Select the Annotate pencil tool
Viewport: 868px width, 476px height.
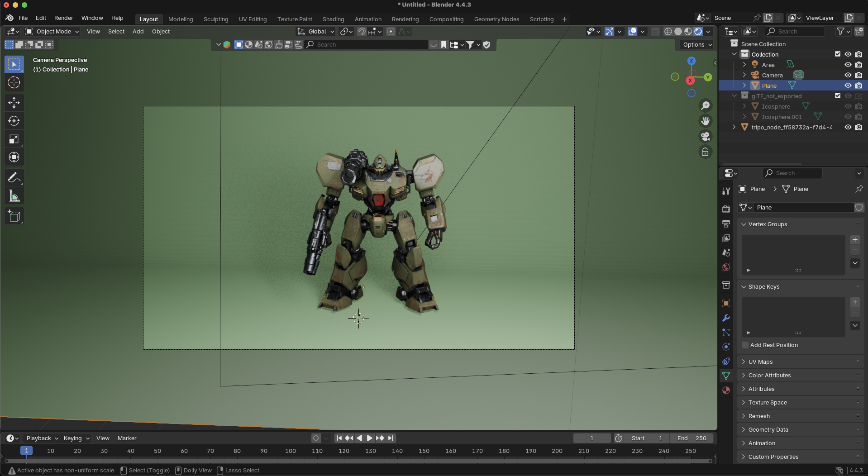pyautogui.click(x=14, y=177)
